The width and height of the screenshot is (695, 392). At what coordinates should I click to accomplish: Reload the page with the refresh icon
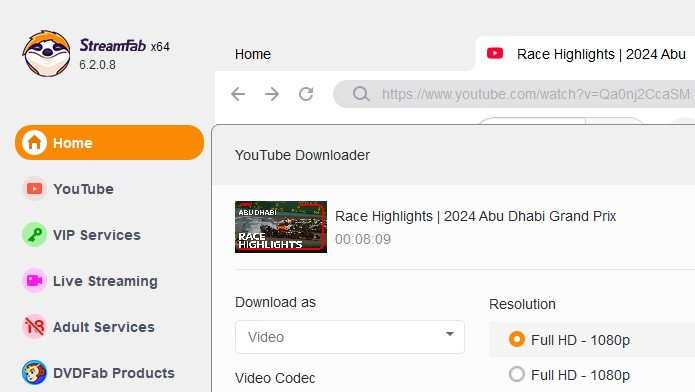(306, 94)
